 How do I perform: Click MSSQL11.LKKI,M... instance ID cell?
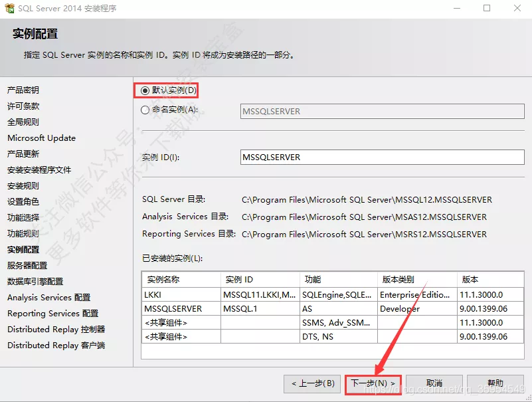point(260,295)
